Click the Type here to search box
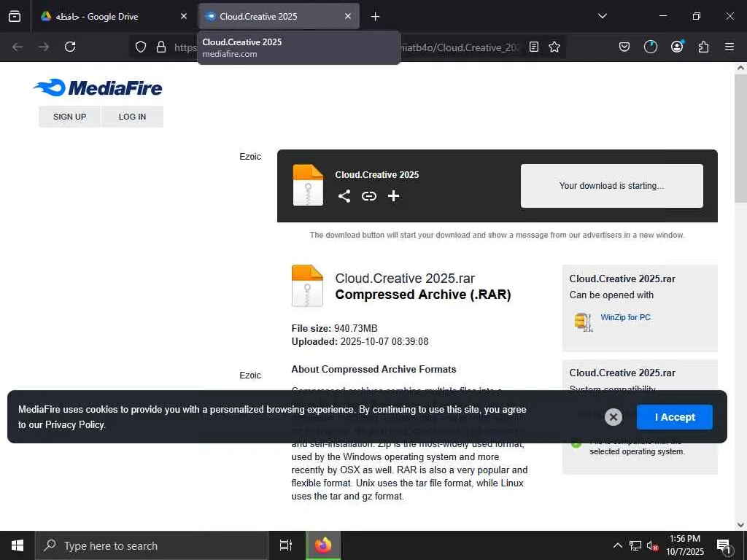 click(x=152, y=545)
